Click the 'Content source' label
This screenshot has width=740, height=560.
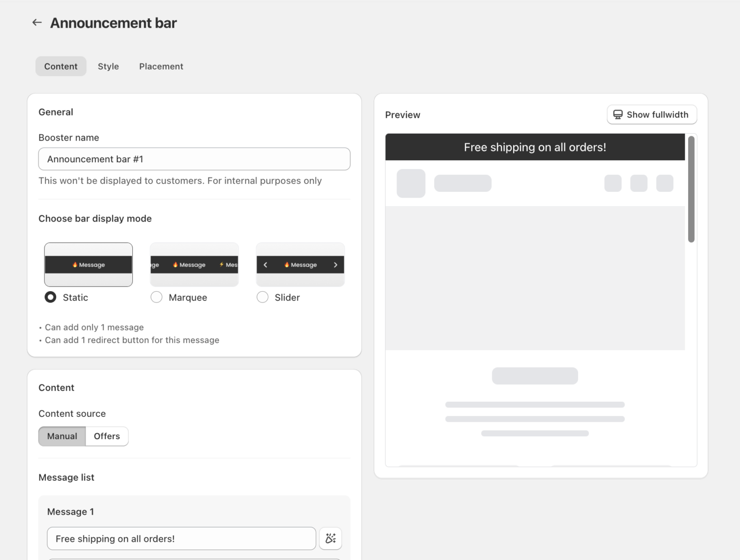point(72,413)
